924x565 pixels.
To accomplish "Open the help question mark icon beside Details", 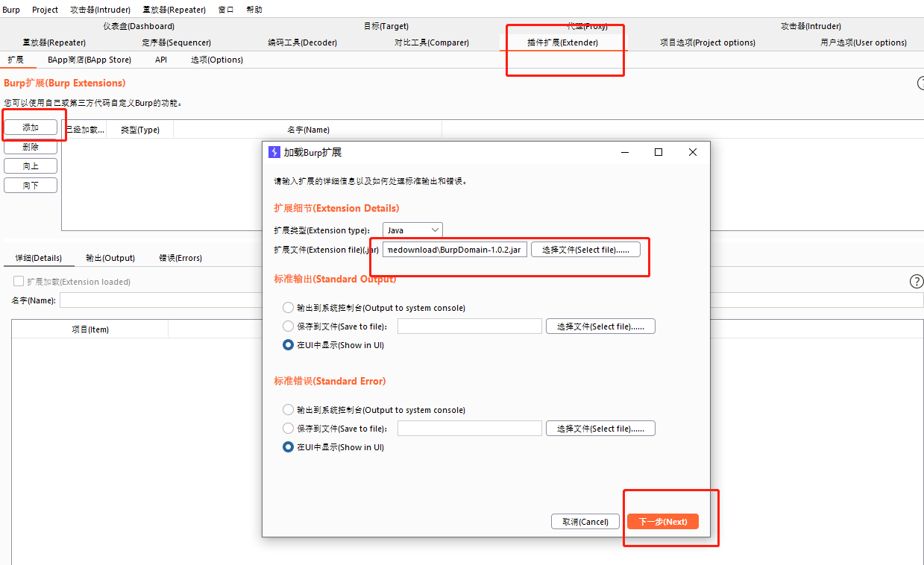I will (x=917, y=281).
